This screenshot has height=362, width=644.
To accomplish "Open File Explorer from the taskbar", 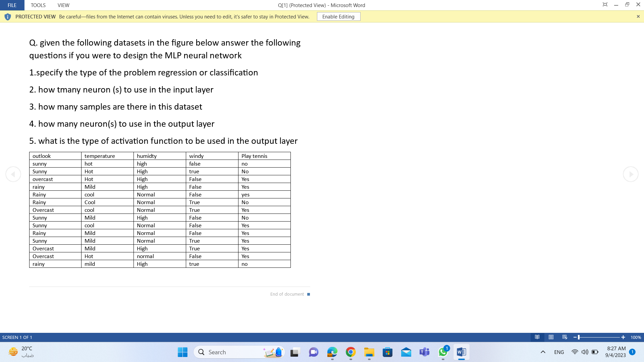I will tap(369, 352).
